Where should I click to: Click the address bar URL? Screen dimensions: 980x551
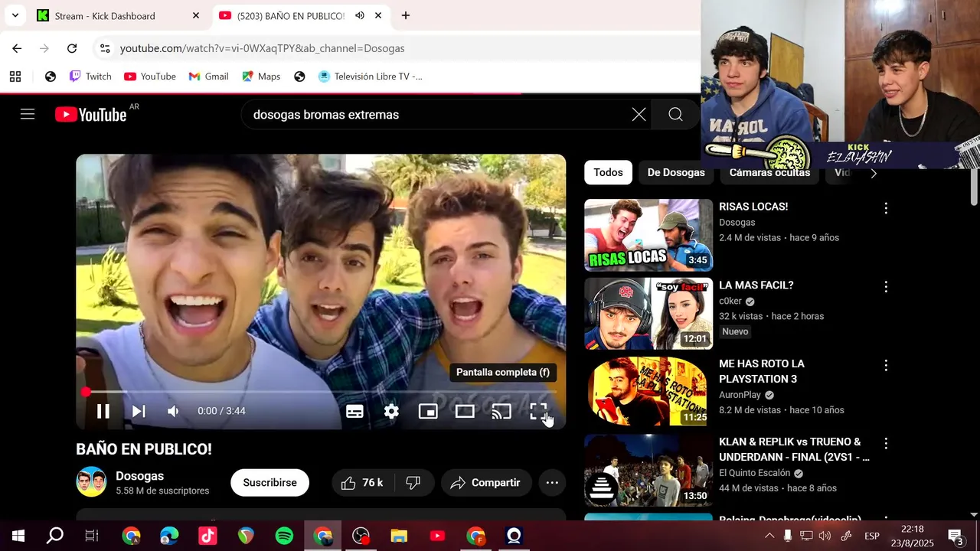262,48
